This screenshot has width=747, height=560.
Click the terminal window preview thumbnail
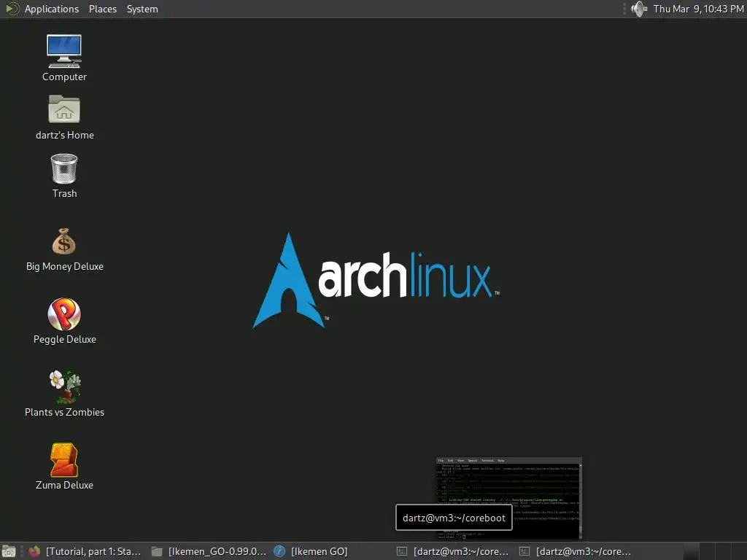pos(508,498)
